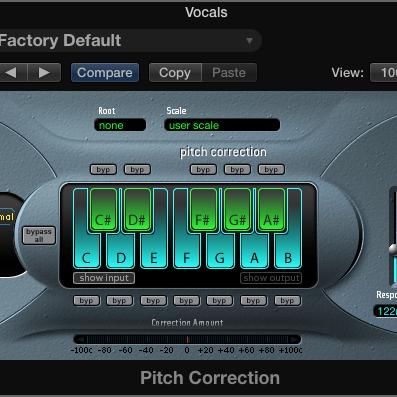Viewport: 397px width, 397px height.
Task: Select the A# black key
Action: click(271, 209)
